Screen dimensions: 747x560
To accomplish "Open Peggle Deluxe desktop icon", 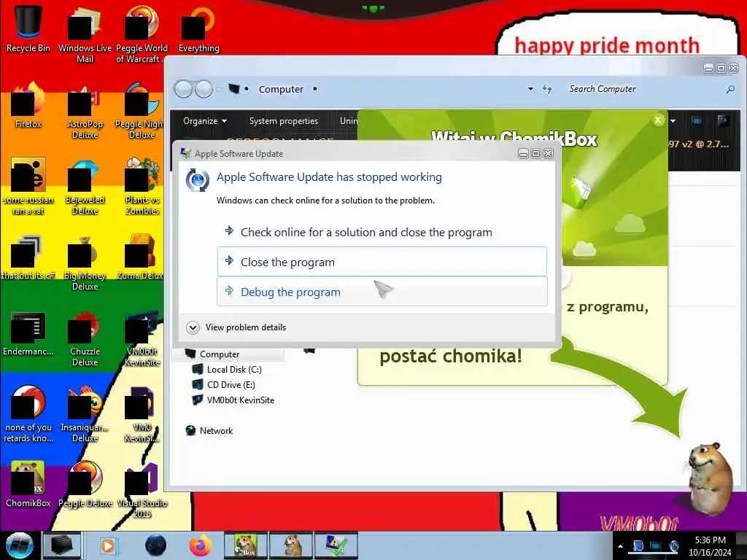I will [85, 483].
